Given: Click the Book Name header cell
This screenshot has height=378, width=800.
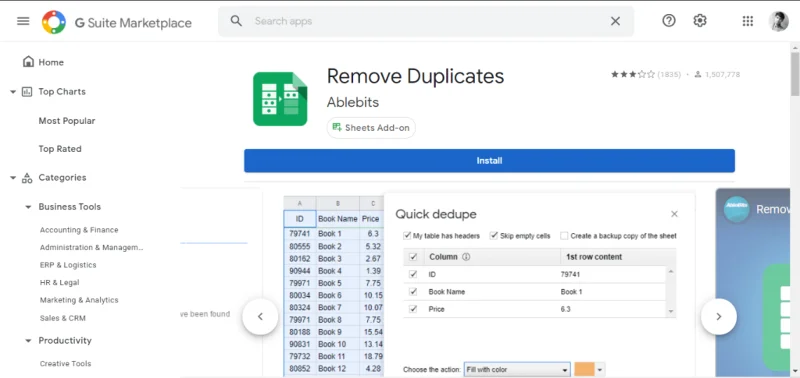Looking at the screenshot, I should tap(337, 219).
